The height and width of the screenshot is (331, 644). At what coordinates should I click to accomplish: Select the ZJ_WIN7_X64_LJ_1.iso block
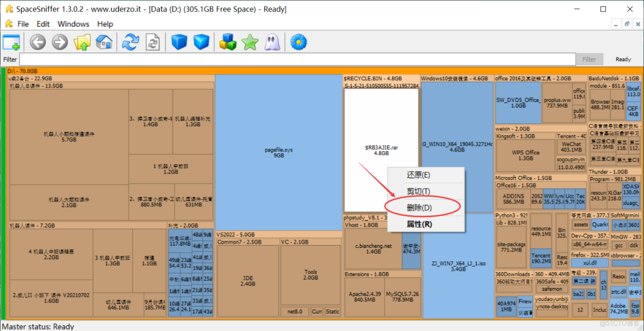(459, 266)
